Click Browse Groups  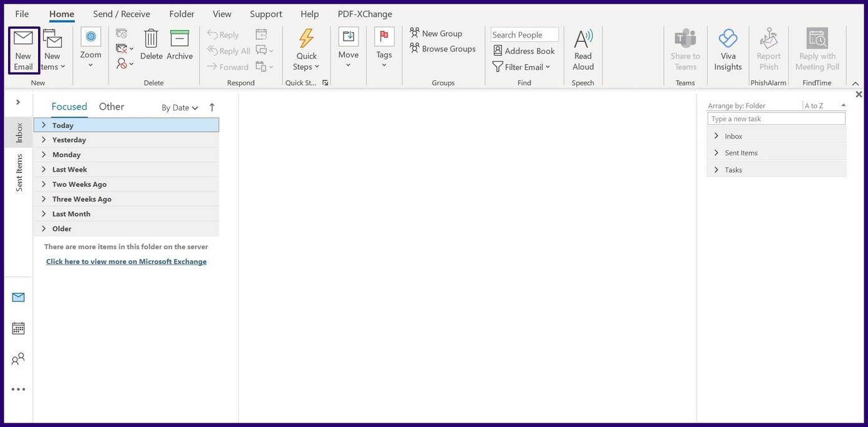[x=443, y=49]
